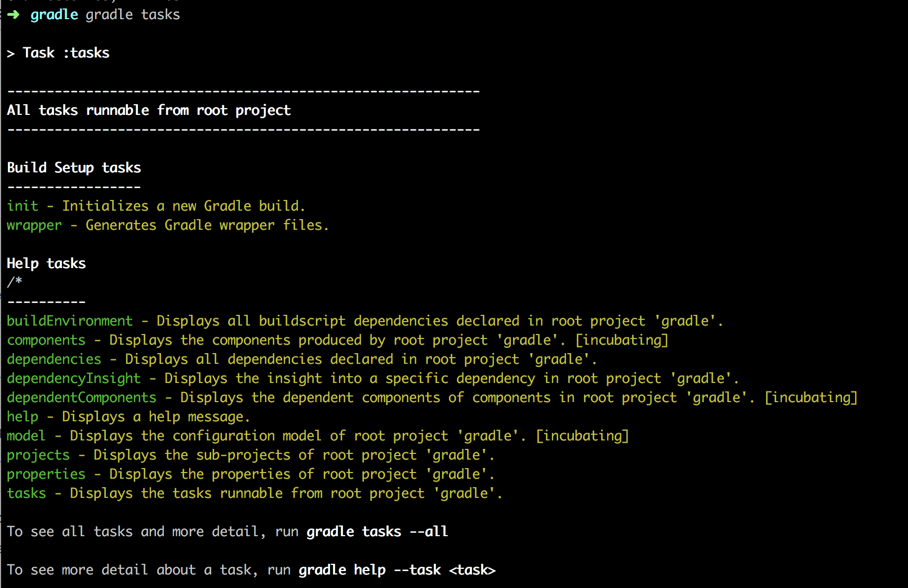This screenshot has width=908, height=588.
Task: Click 'To see more detail about a task' text
Action: 129,571
